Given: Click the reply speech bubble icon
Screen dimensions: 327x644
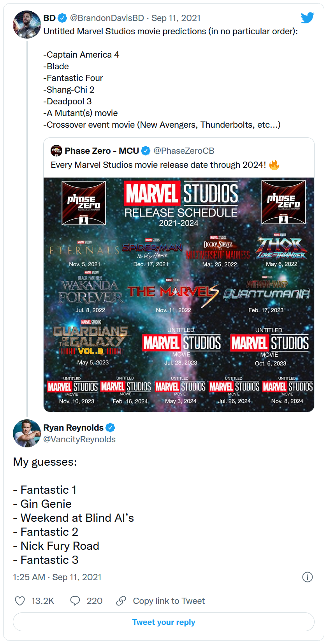Looking at the screenshot, I should (75, 601).
